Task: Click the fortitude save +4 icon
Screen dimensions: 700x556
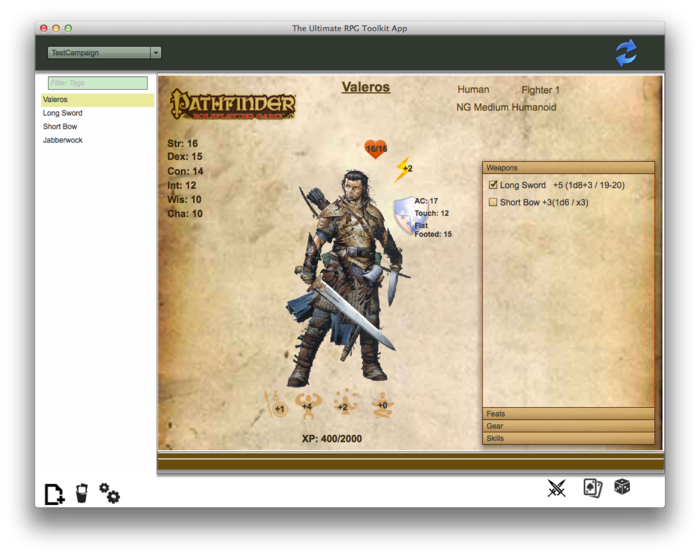Action: point(308,406)
